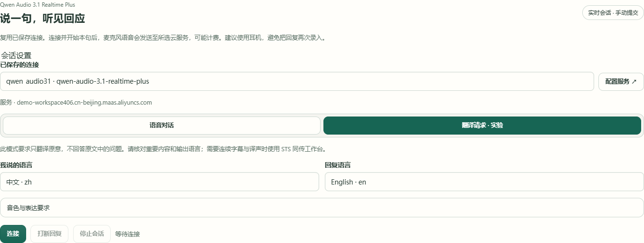
Task: Focus the 音色与表达要求 input field
Action: click(322, 208)
